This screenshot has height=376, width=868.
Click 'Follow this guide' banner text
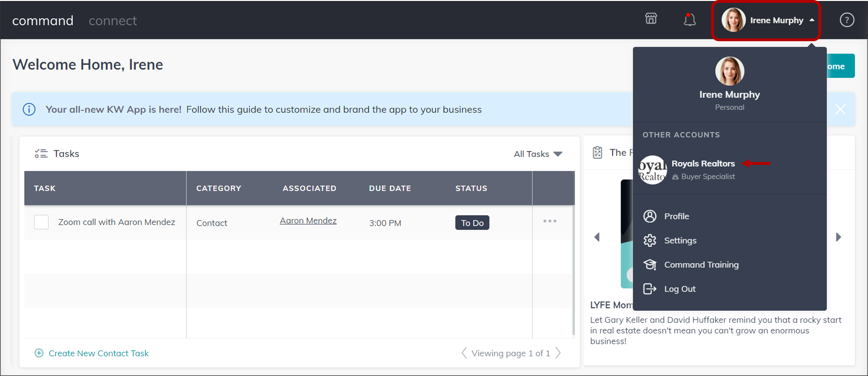[x=334, y=110]
